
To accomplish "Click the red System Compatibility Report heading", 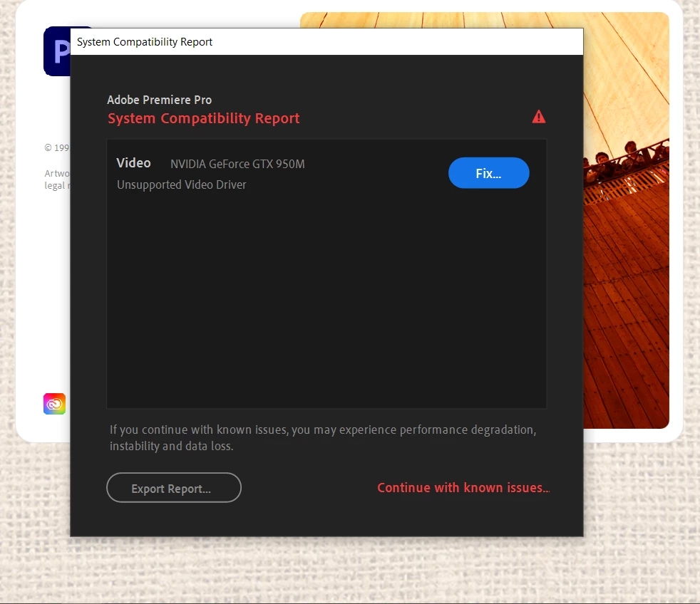I will [204, 118].
